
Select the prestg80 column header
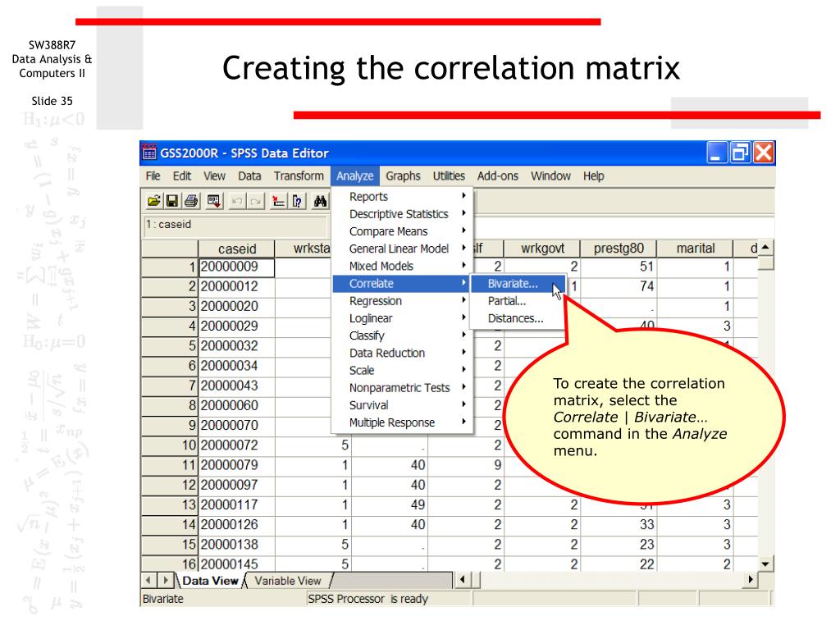pos(619,249)
